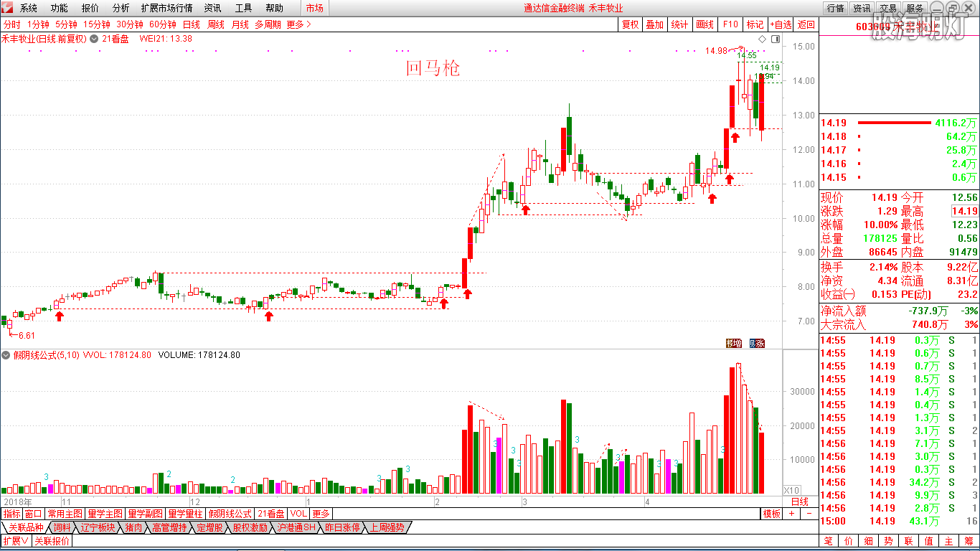Click the plus zoom button beside 模板
Image resolution: width=980 pixels, height=551 pixels.
coord(792,514)
